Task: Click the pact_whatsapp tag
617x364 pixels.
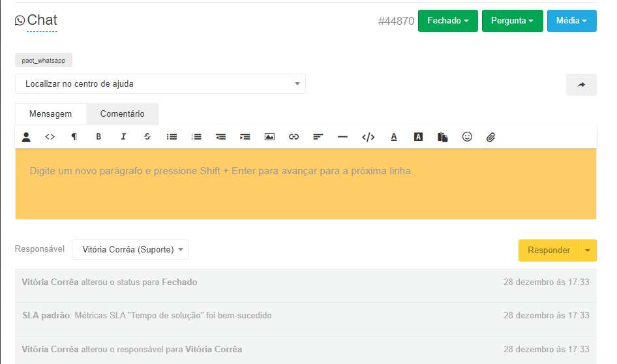Action: pos(44,60)
